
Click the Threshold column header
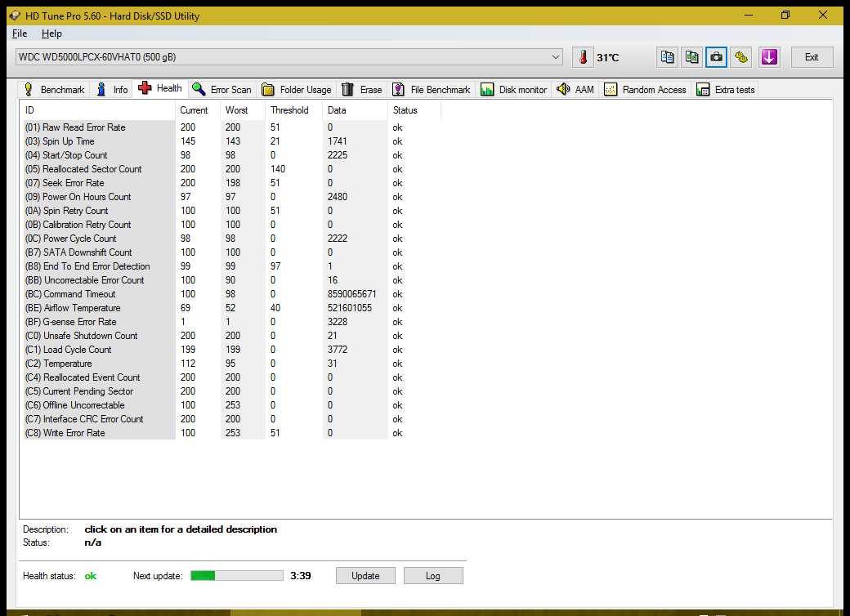294,110
